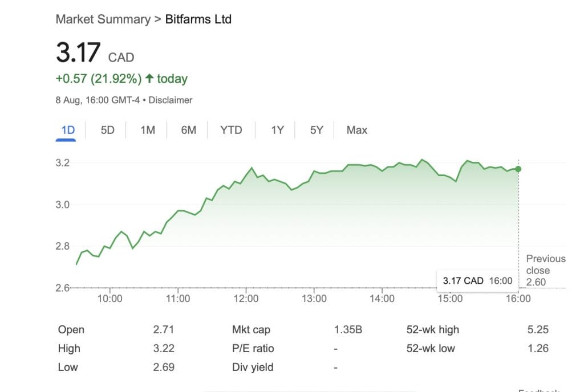
Task: Select the 5D time range tab
Action: point(107,130)
